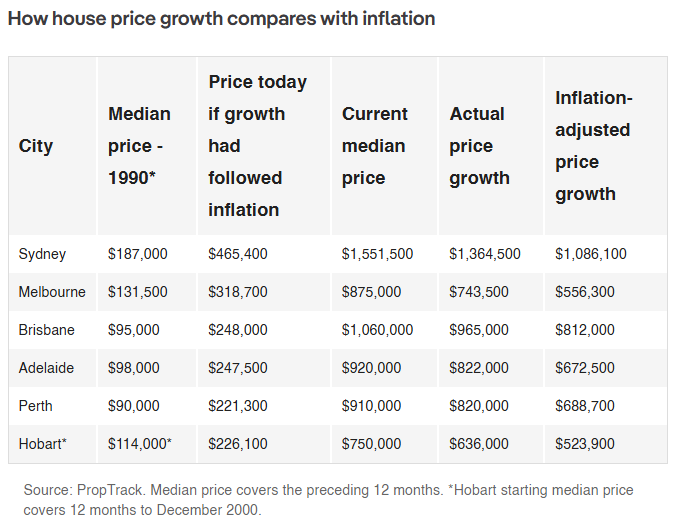Click the Adelaide city cell
Screen dimensions: 674x526
coord(46,368)
